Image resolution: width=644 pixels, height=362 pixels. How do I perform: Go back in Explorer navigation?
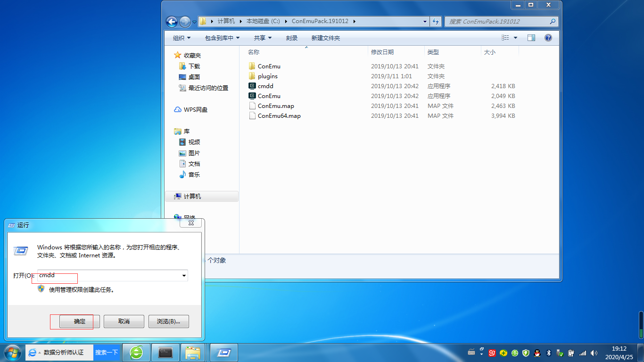click(x=172, y=21)
